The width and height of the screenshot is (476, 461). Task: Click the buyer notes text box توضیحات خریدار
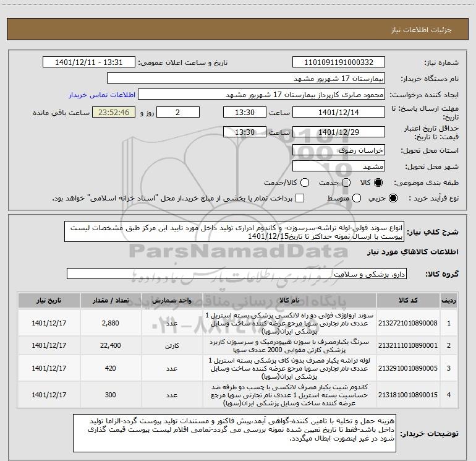click(234, 433)
